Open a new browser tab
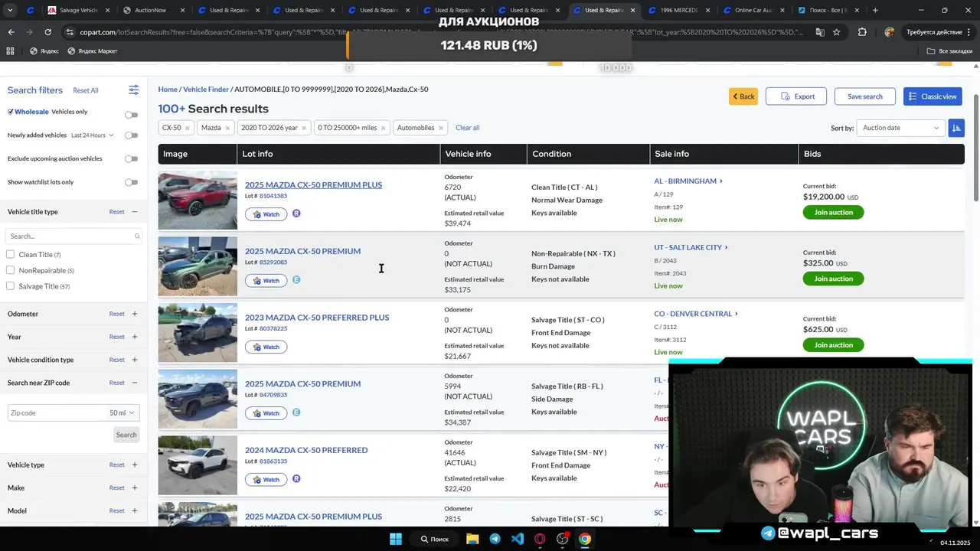The image size is (980, 551). tap(875, 10)
